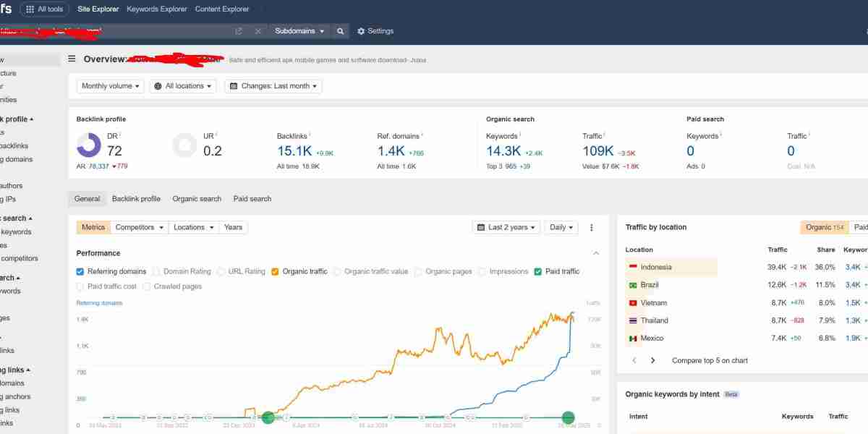Viewport: 868px width, 434px height.
Task: Select the Organic 154 traffic toggle
Action: [x=825, y=227]
